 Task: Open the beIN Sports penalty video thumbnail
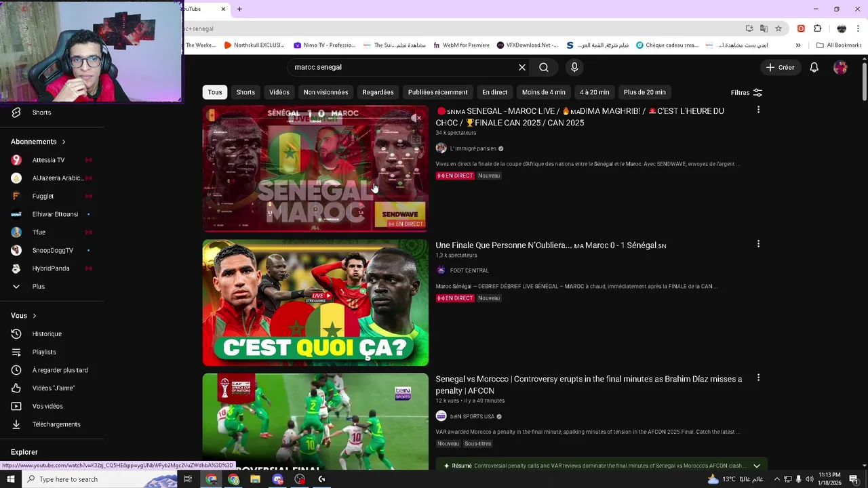pos(315,421)
